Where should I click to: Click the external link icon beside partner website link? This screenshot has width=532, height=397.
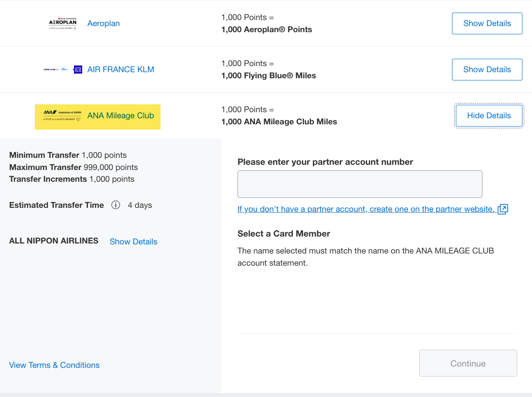point(502,209)
